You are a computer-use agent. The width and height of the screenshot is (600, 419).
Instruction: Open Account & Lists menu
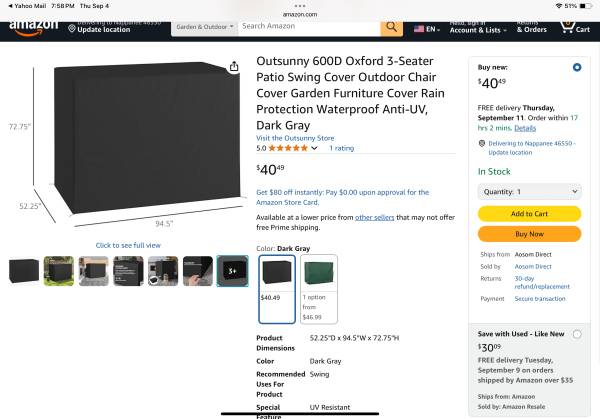pyautogui.click(x=478, y=28)
